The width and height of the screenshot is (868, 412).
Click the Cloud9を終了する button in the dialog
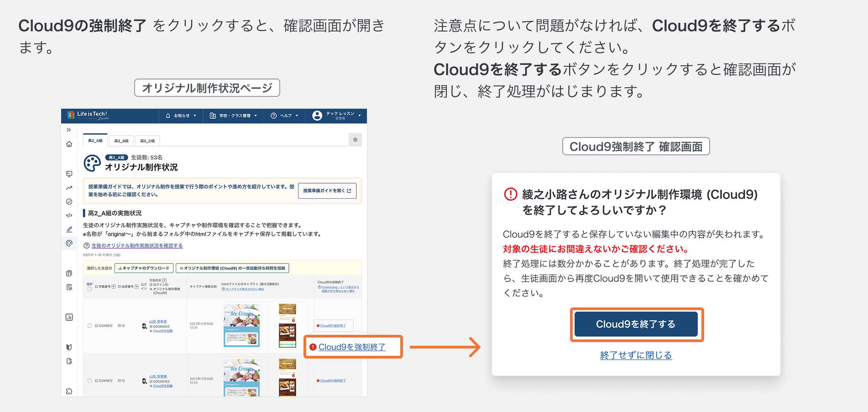[x=636, y=324]
